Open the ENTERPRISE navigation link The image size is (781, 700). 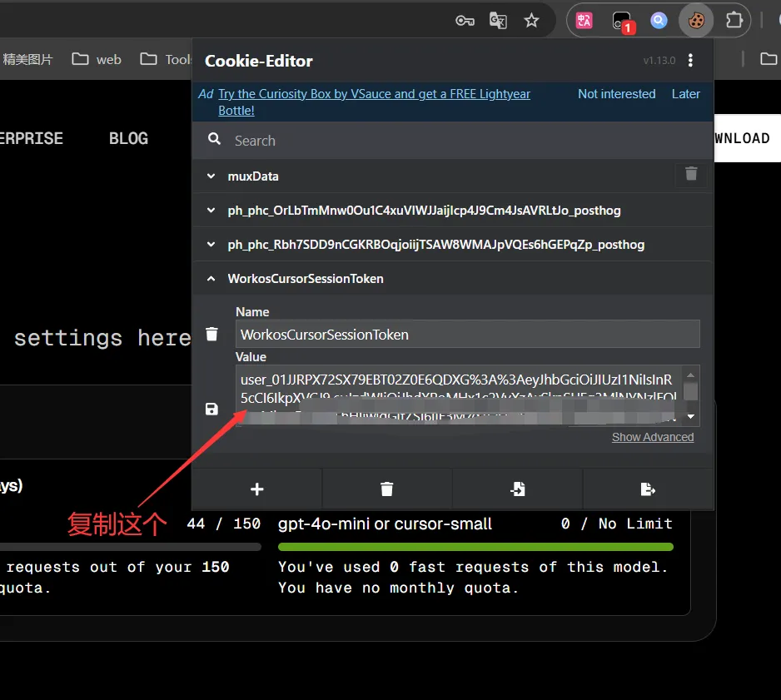31,138
